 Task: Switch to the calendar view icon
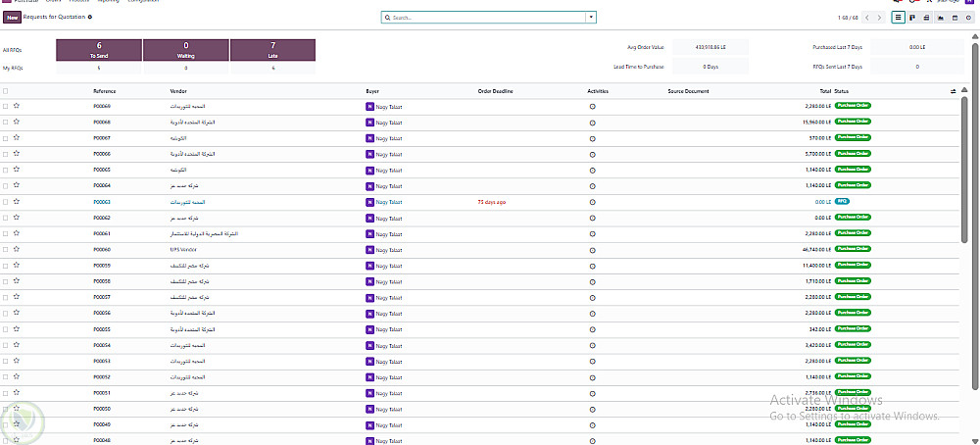coord(955,18)
